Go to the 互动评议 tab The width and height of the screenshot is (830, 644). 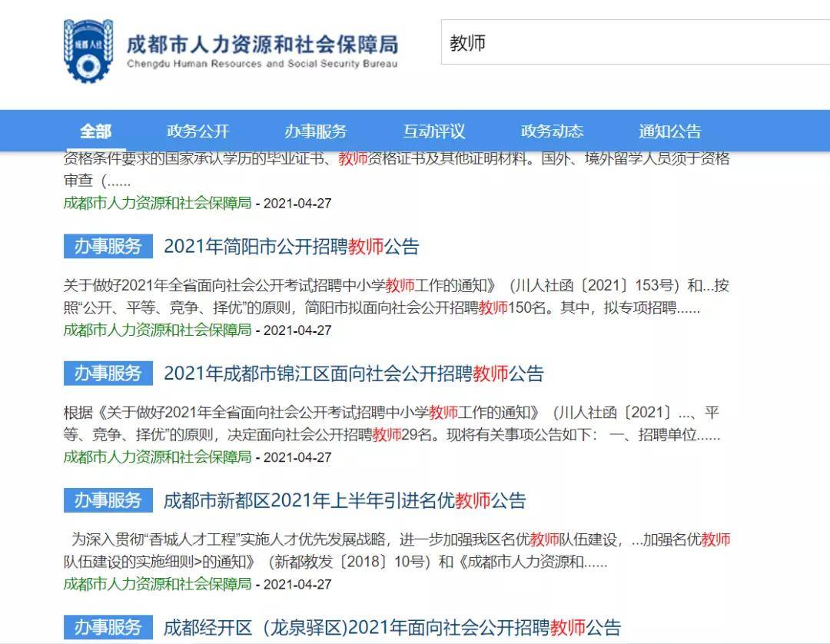point(433,131)
